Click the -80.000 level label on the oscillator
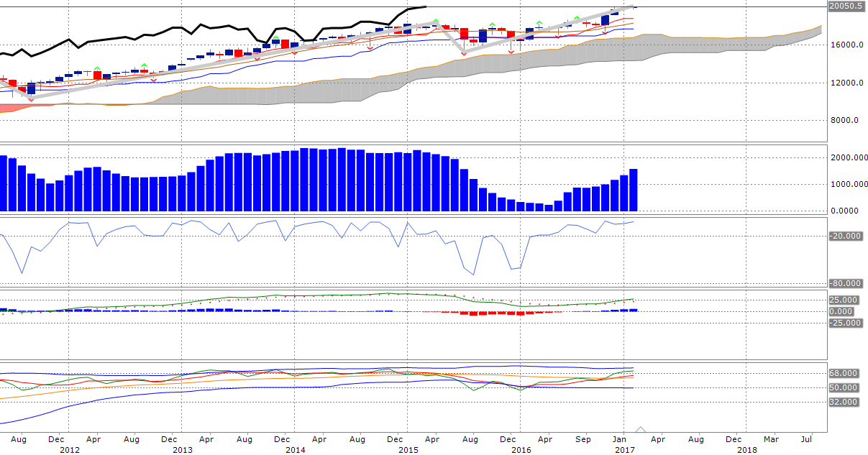The image size is (868, 455). 845,283
